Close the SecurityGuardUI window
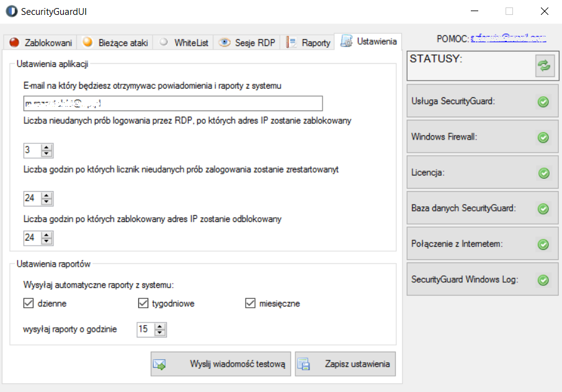The height and width of the screenshot is (392, 562). click(545, 11)
